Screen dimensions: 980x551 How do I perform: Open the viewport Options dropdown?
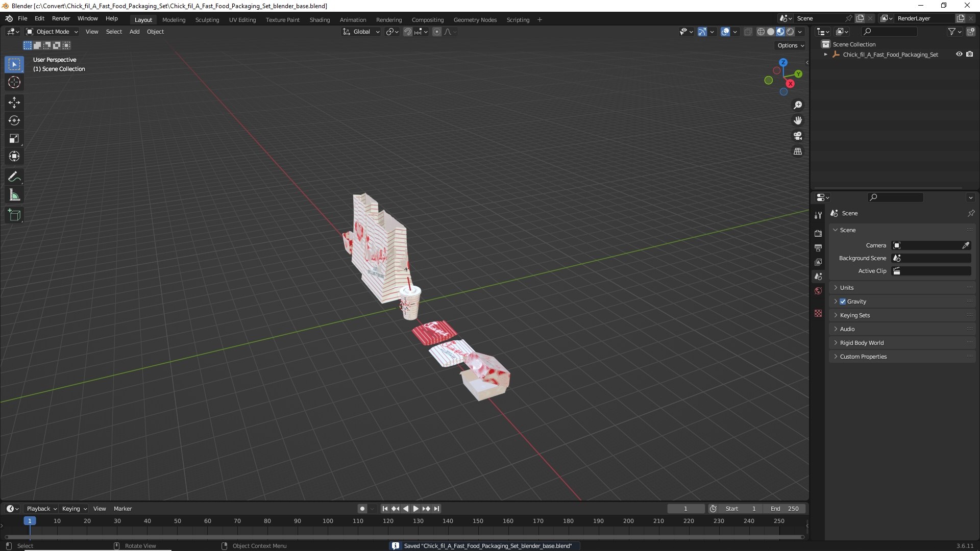[x=791, y=45]
